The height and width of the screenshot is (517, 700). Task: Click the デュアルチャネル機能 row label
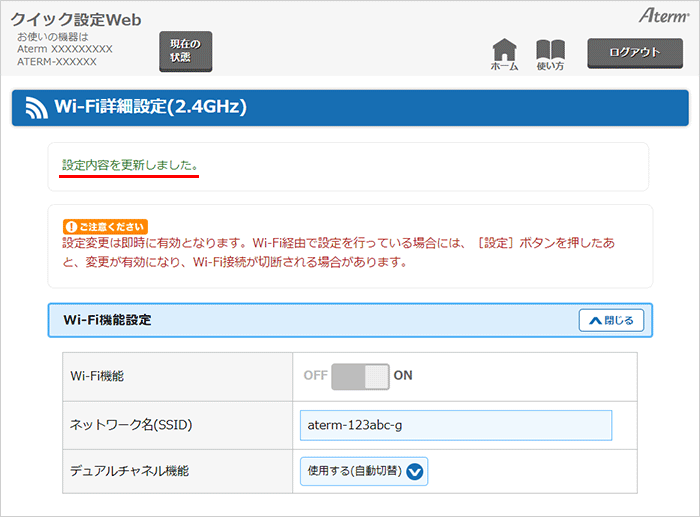130,471
